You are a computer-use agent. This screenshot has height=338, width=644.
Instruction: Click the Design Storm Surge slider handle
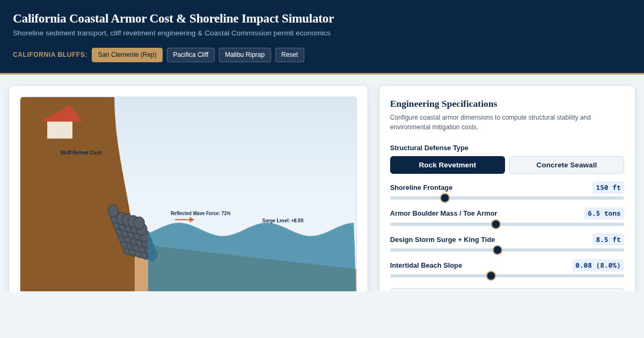[x=497, y=250]
